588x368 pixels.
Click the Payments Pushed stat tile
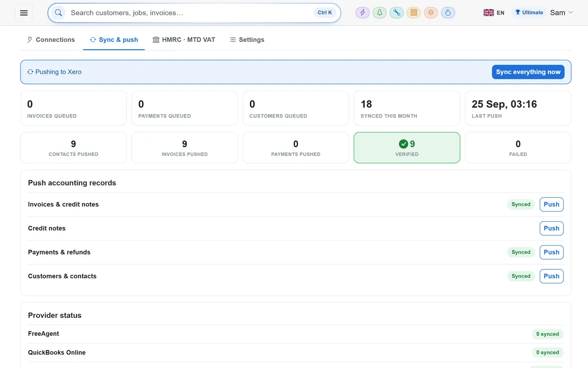[296, 148]
